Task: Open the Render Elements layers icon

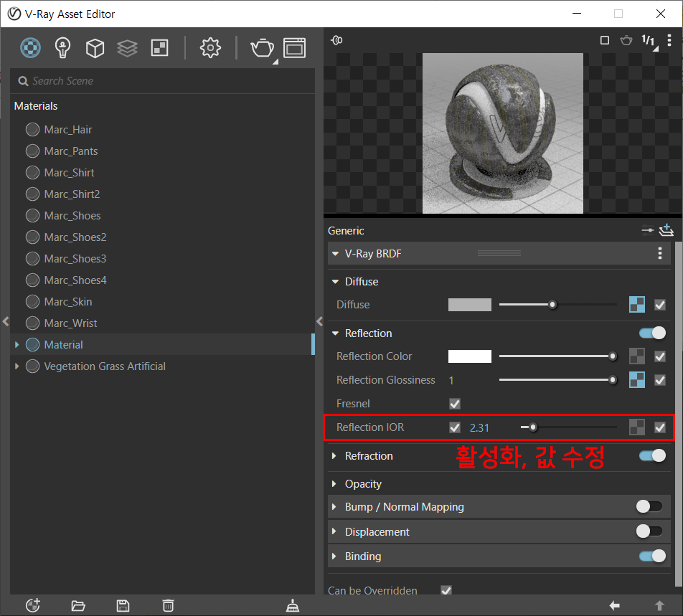Action: pyautogui.click(x=127, y=48)
